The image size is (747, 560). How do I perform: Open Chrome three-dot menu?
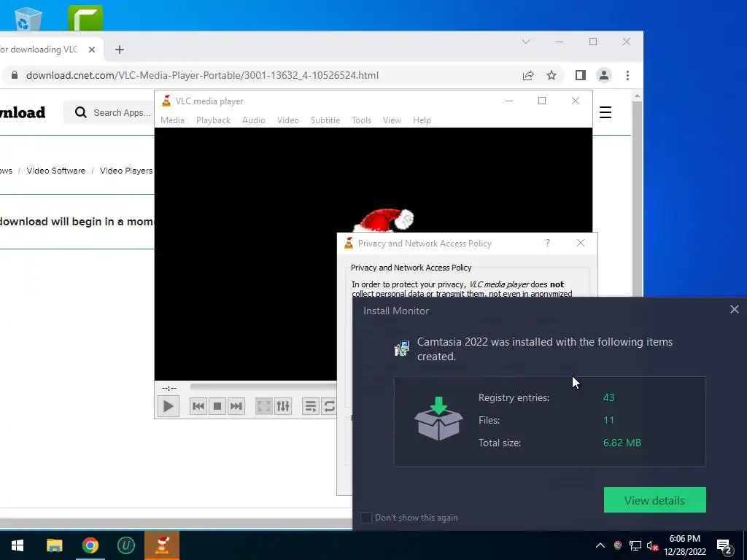(627, 75)
